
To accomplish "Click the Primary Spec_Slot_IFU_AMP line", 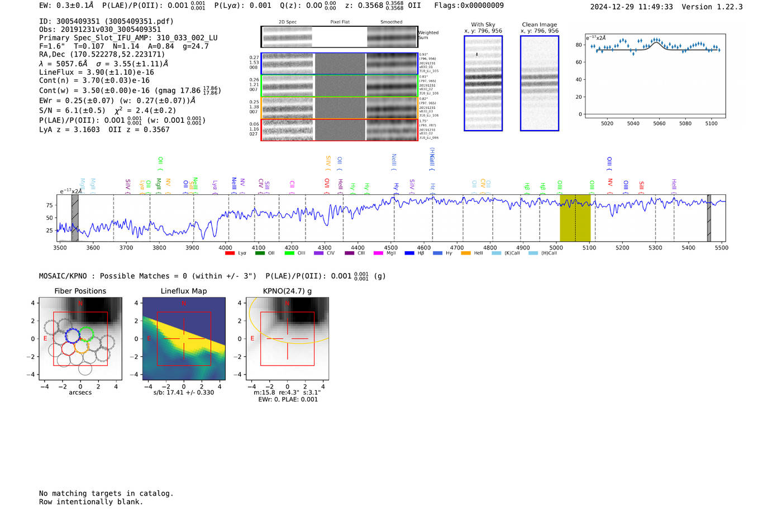I will pos(128,38).
